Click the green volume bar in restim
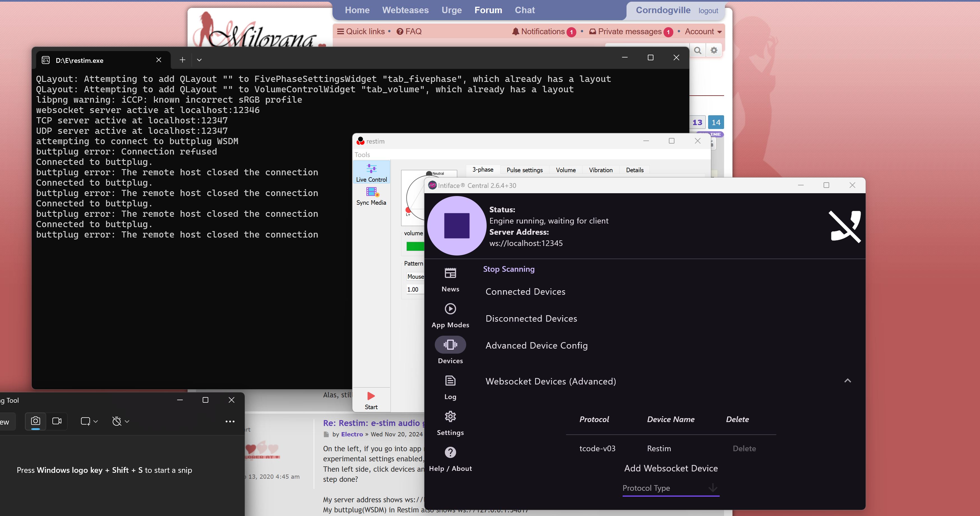The image size is (980, 516). [415, 246]
